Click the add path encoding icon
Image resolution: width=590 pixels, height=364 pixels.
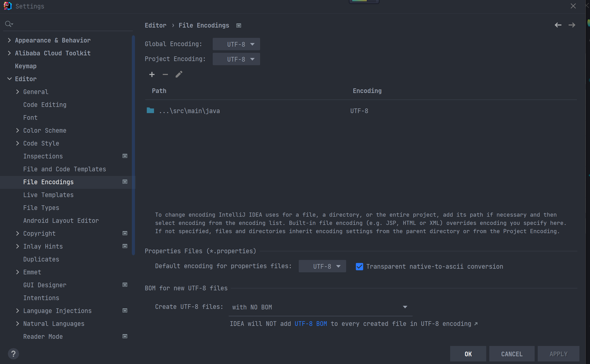[x=152, y=75]
